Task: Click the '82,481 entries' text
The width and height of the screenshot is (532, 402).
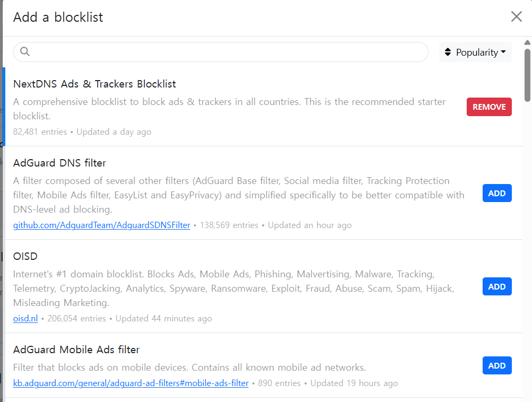Action: click(40, 132)
